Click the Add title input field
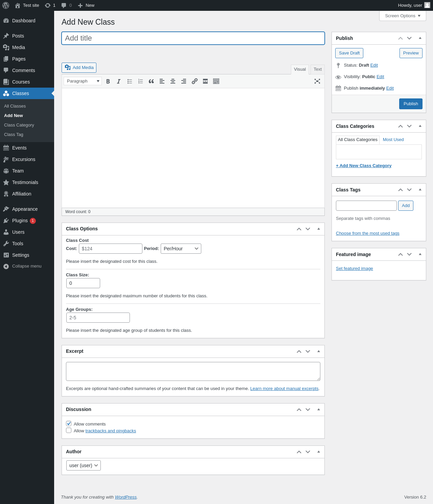 click(x=193, y=38)
